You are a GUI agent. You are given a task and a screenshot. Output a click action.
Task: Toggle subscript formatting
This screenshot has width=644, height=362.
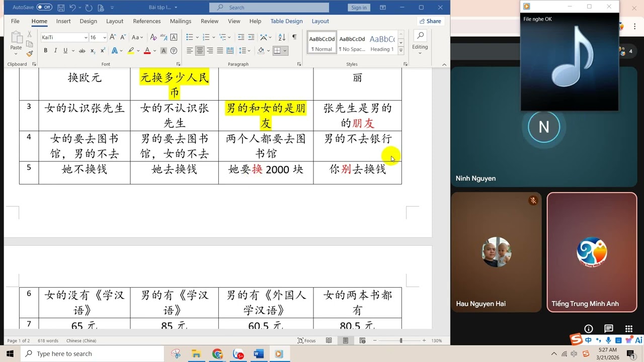click(93, 50)
